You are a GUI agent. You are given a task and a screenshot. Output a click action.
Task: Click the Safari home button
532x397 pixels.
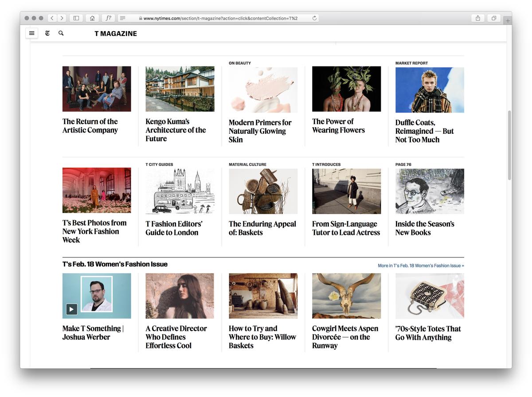[92, 18]
